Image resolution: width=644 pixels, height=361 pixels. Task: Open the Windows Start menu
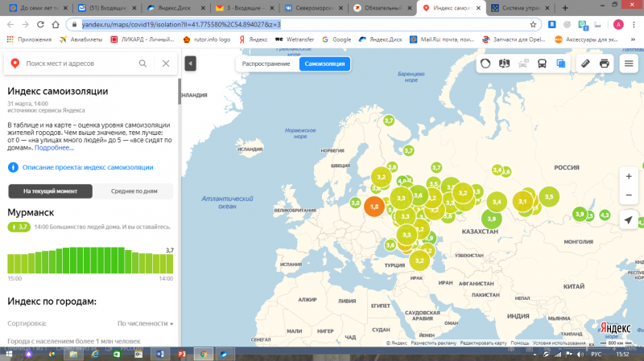(9, 354)
